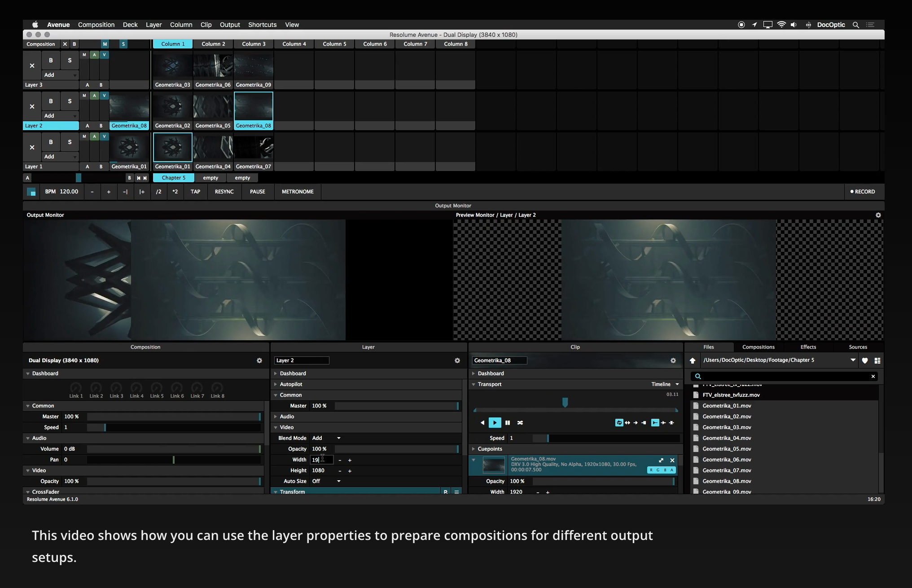Open the Output menu
Image resolution: width=912 pixels, height=588 pixels.
pos(230,25)
